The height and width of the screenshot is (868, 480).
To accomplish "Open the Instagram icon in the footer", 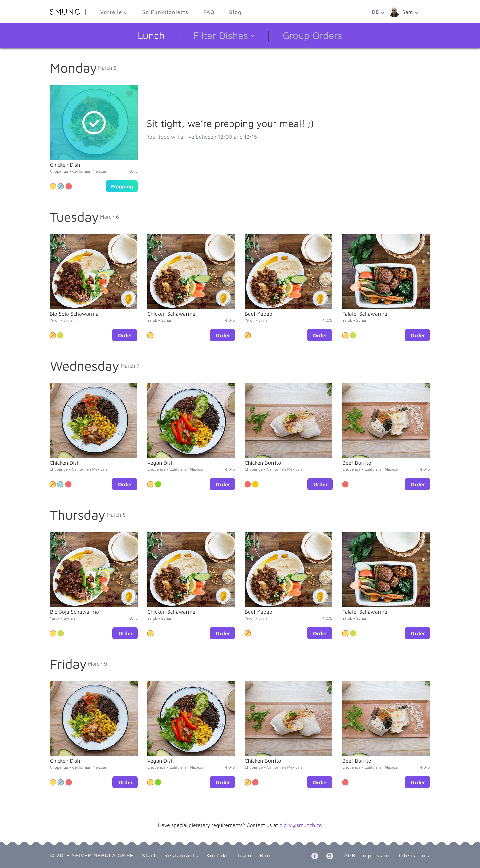I will (x=330, y=856).
